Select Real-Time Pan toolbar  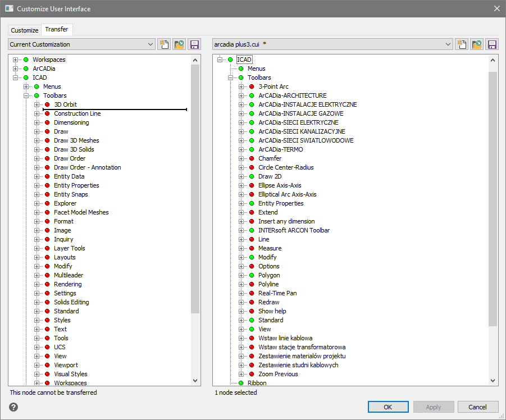click(277, 293)
